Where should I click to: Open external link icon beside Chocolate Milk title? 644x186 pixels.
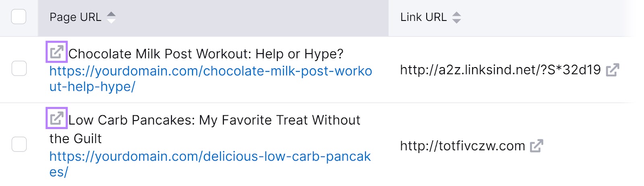pyautogui.click(x=57, y=52)
